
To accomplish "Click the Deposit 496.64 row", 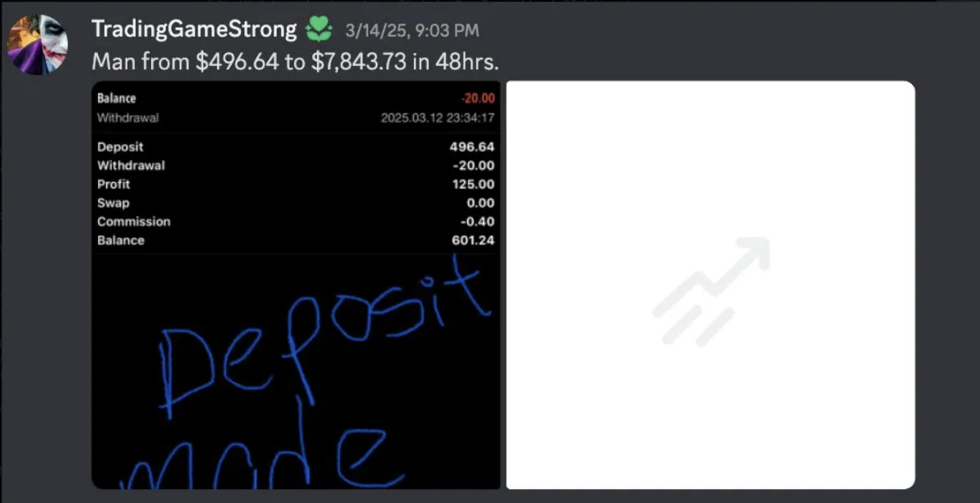I will pyautogui.click(x=296, y=147).
